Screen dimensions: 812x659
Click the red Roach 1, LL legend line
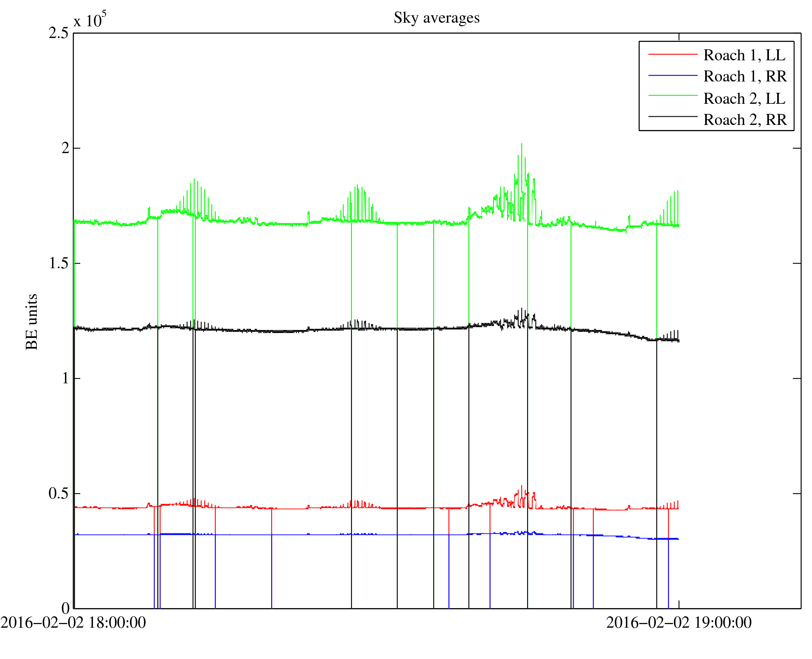click(673, 54)
